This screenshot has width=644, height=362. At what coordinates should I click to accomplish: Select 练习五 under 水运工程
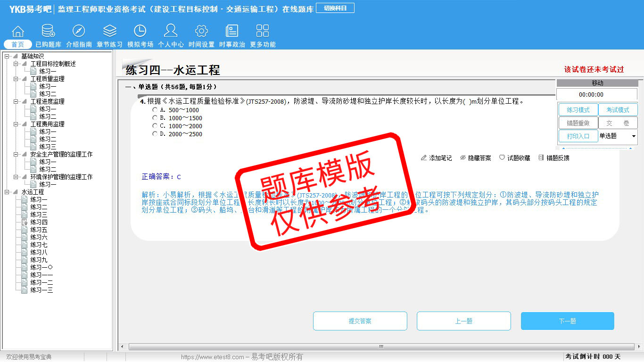(39, 230)
